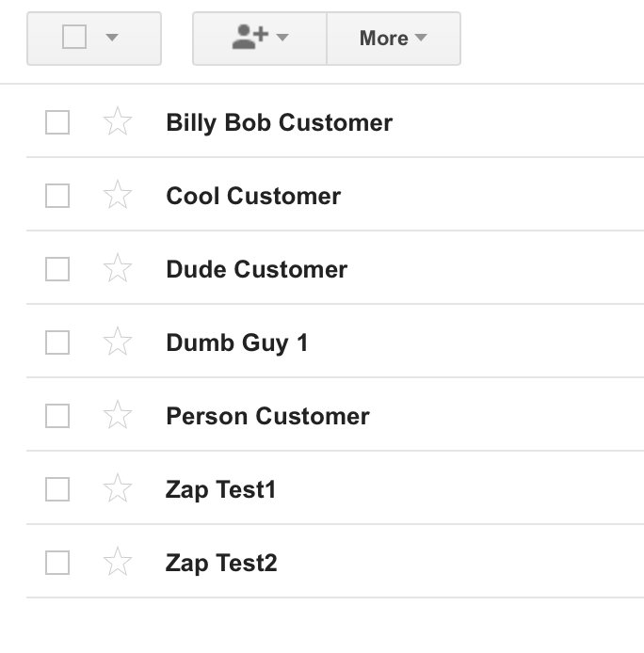The image size is (644, 653).
Task: Check the box for Zap Test1
Action: pyautogui.click(x=57, y=489)
